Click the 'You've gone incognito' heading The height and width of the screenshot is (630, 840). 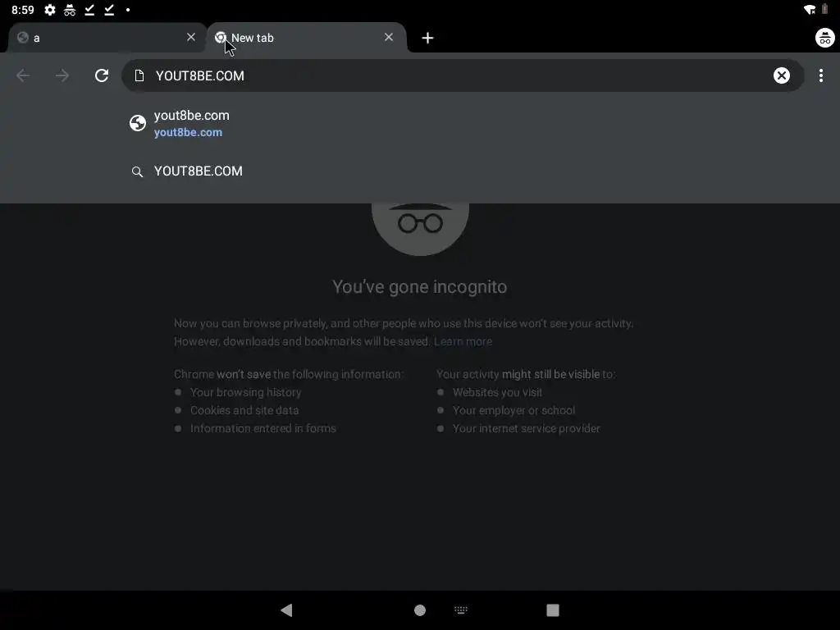click(x=419, y=286)
